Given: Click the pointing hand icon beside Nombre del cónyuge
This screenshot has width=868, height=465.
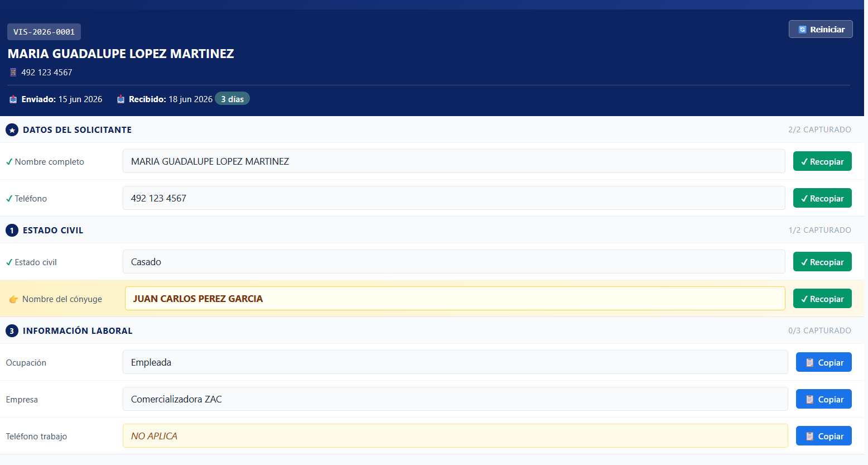Looking at the screenshot, I should click(x=14, y=299).
